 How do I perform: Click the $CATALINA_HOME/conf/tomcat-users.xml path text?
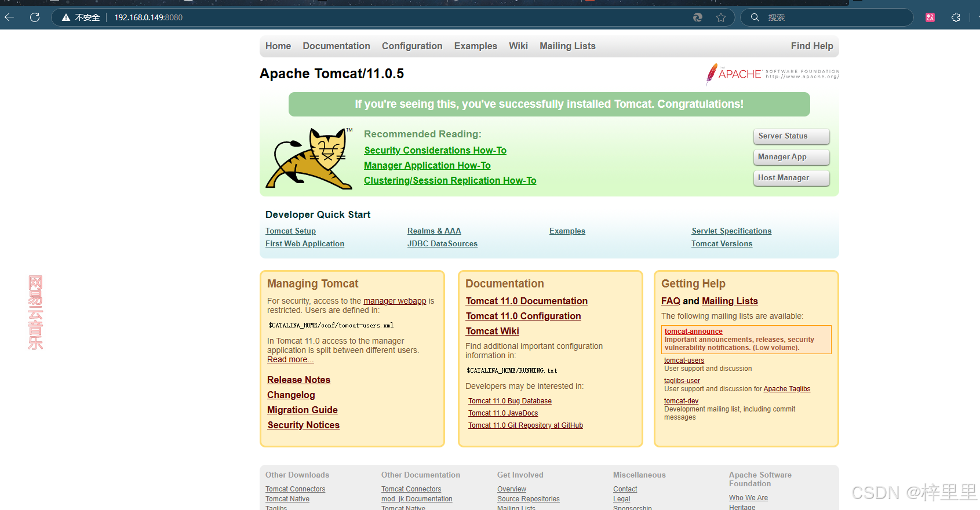tap(331, 326)
